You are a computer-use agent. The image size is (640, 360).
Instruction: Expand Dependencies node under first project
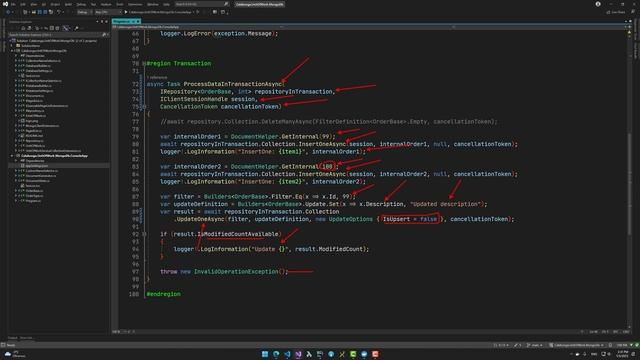click(16, 56)
